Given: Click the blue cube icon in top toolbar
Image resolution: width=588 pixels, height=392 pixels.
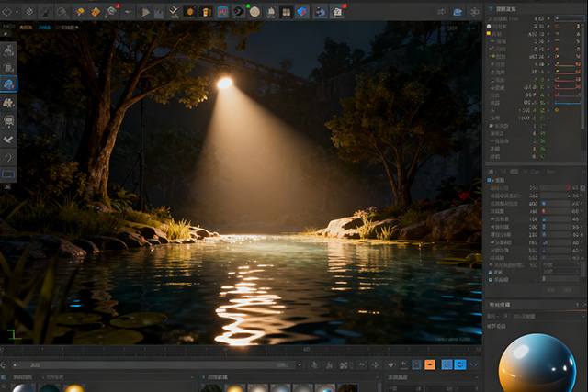Looking at the screenshot, I should pos(301,12).
